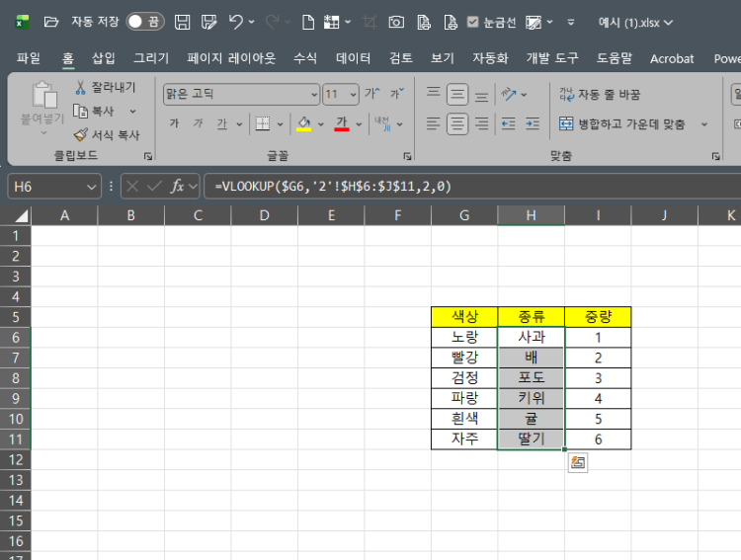Open the Insert (삽입) ribbon tab
The width and height of the screenshot is (741, 560).
point(103,58)
